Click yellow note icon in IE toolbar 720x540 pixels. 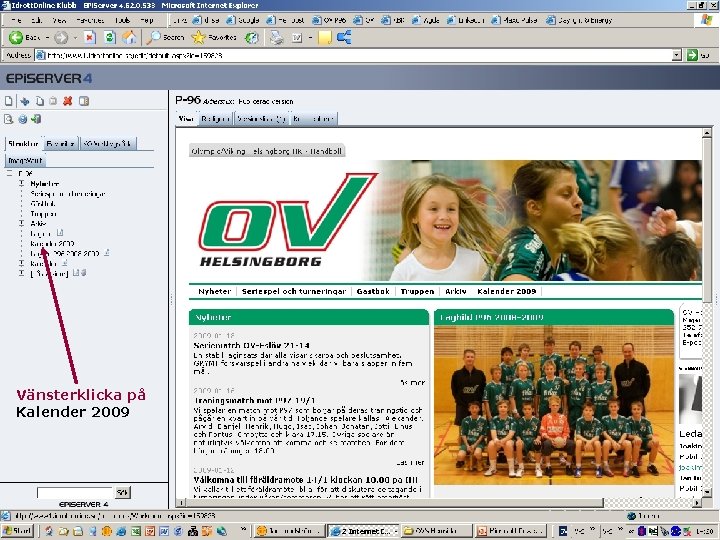pos(324,37)
